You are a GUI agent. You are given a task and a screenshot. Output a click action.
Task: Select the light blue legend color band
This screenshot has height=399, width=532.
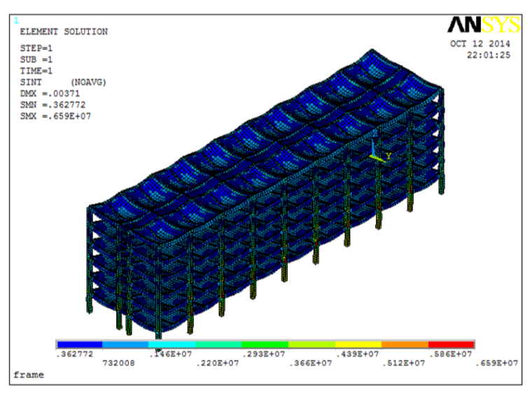[x=125, y=344]
